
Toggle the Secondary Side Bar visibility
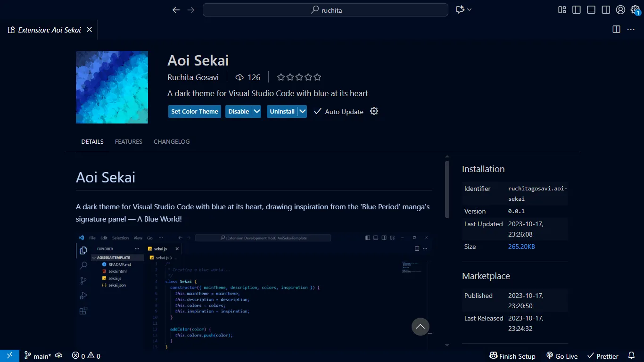(606, 9)
